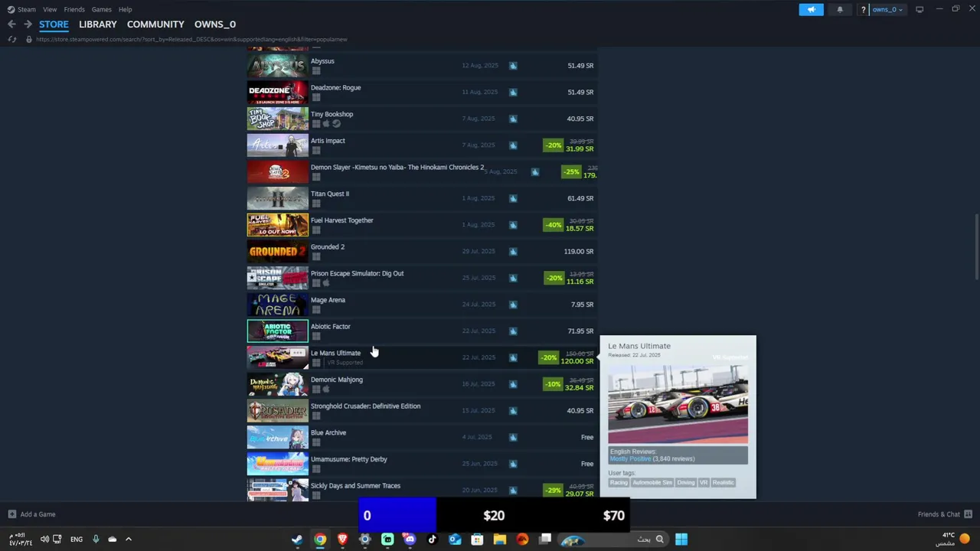Open the Fuel Harvest Together listing

[x=422, y=225]
